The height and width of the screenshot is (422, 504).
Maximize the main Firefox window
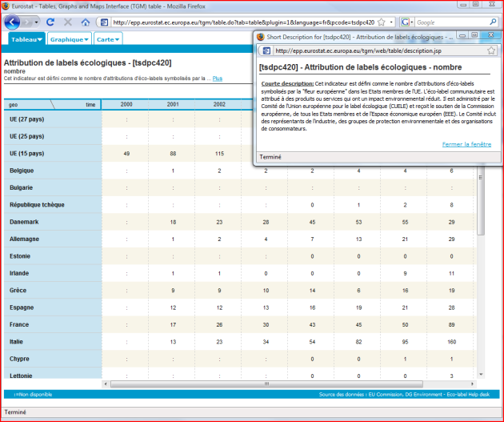pyautogui.click(x=476, y=5)
